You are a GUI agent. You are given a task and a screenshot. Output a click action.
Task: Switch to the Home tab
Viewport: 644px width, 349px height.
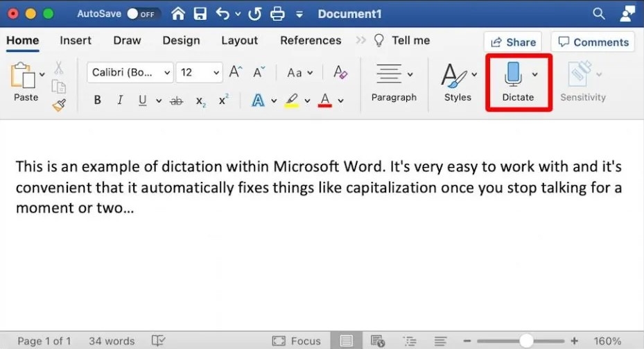23,40
